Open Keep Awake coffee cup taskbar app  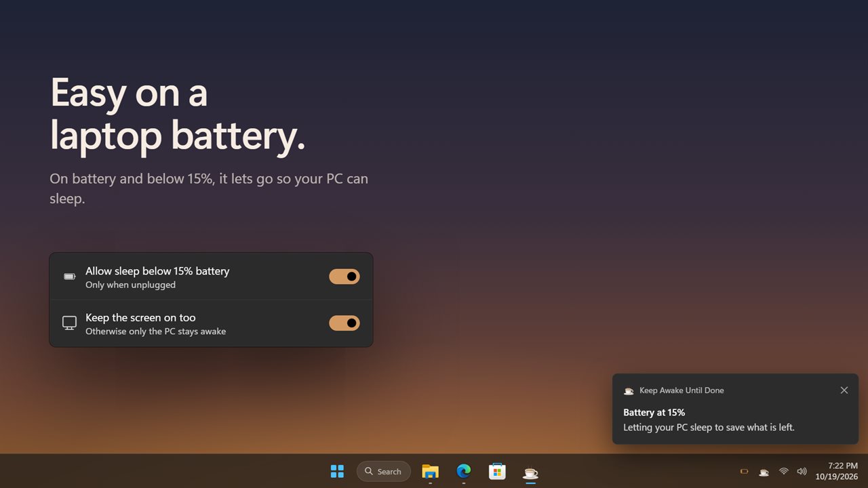[x=530, y=471]
